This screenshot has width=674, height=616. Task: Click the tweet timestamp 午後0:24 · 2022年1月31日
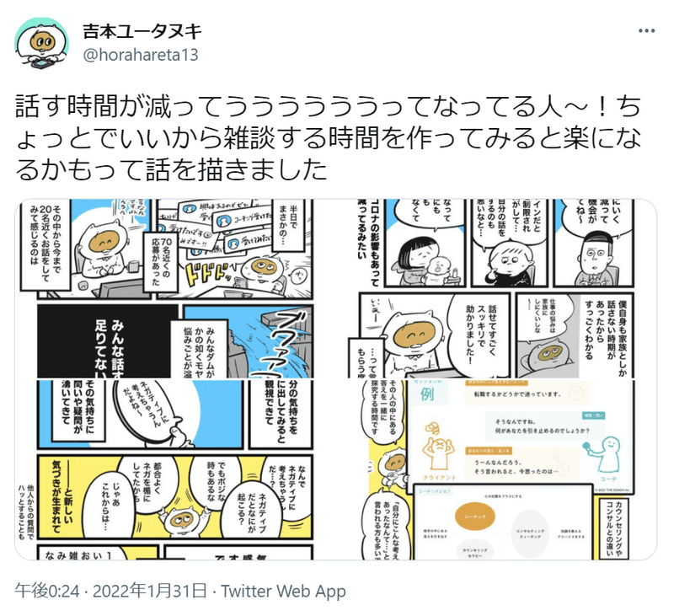point(111,591)
